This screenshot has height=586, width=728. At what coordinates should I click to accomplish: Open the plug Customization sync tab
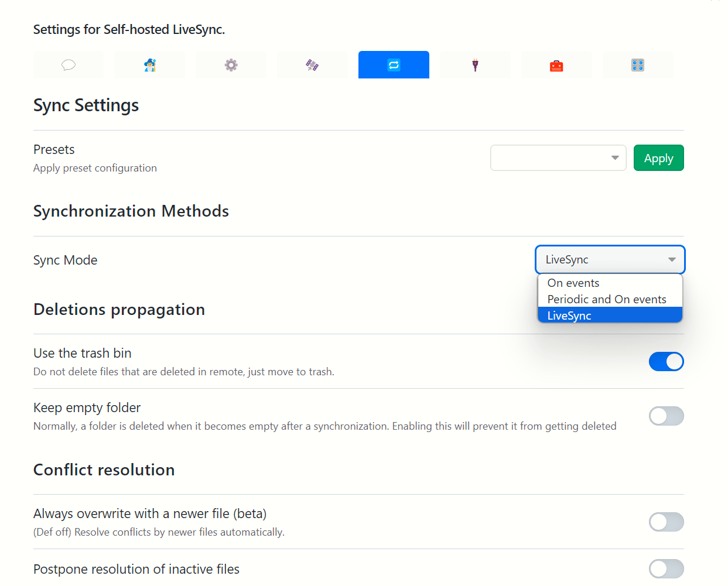click(475, 65)
